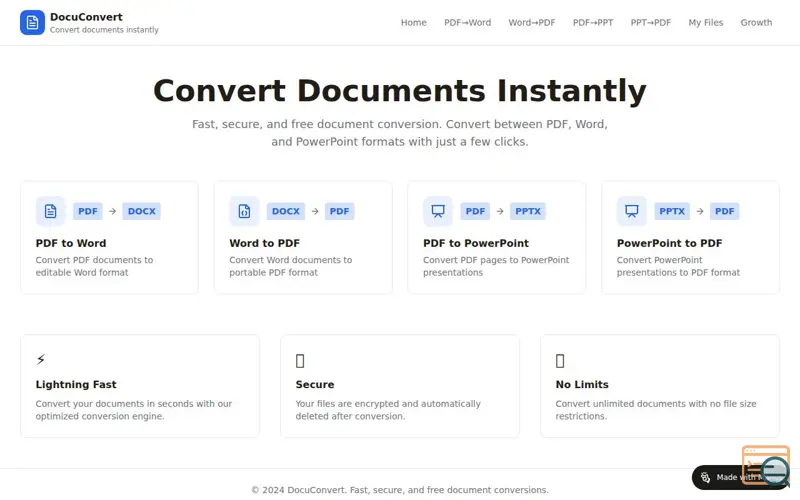Click the Lightning Fast heading
The height and width of the screenshot is (500, 800).
coord(76,385)
